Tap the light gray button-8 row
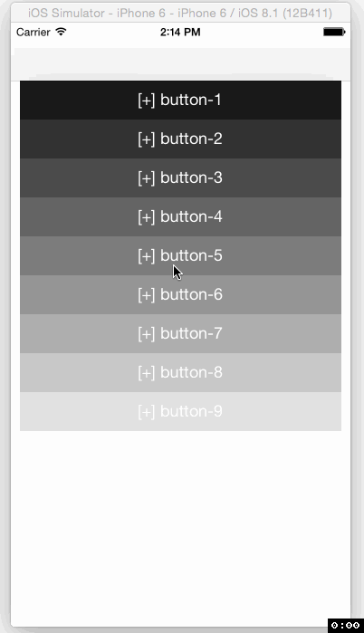 (180, 372)
